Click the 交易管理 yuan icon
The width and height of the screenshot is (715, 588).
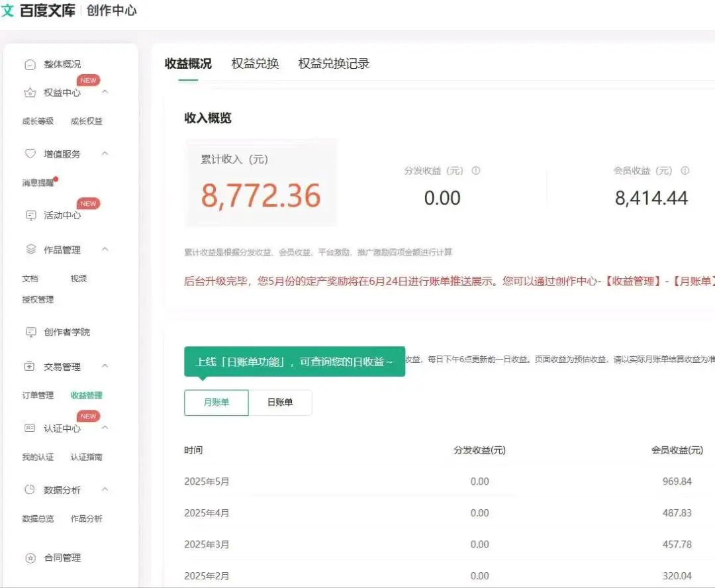(x=29, y=366)
